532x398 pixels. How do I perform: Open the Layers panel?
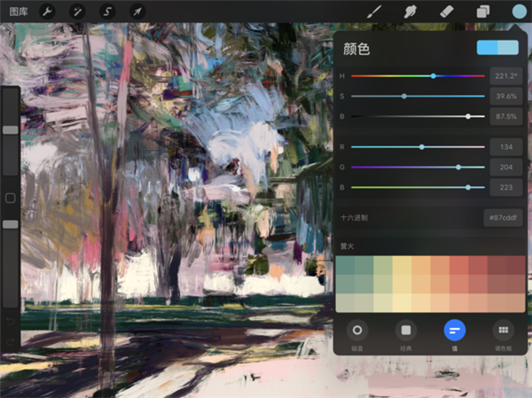(x=483, y=12)
